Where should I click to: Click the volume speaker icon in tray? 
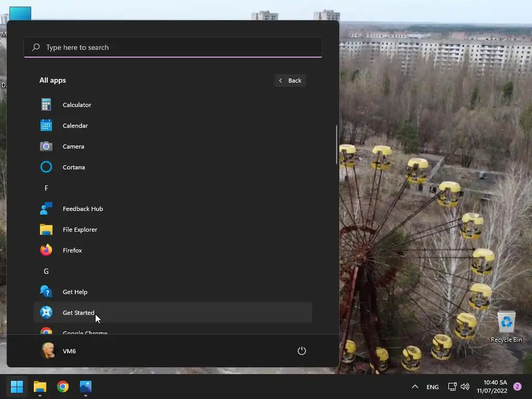[x=465, y=387]
